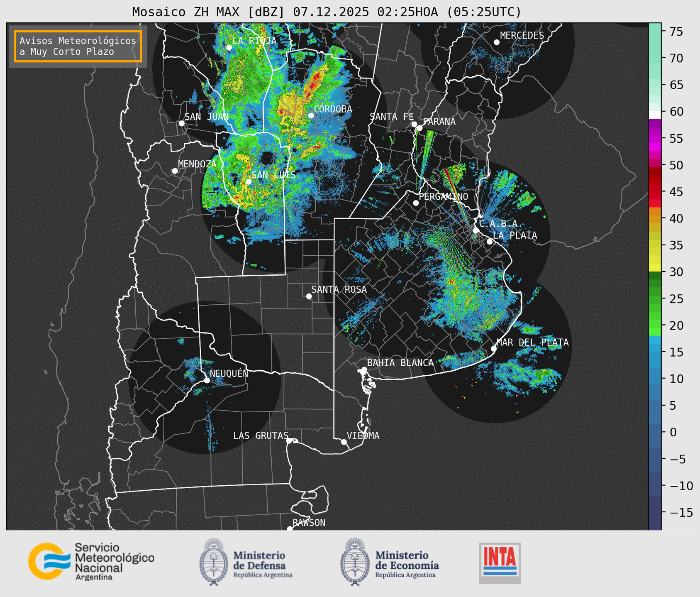Click the LA PLATA city marker dot

tap(490, 242)
